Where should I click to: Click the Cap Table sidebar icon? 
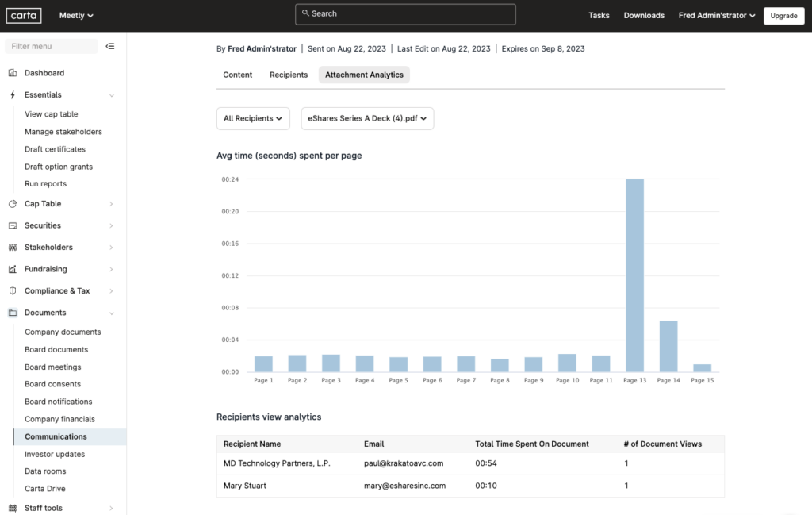11,203
